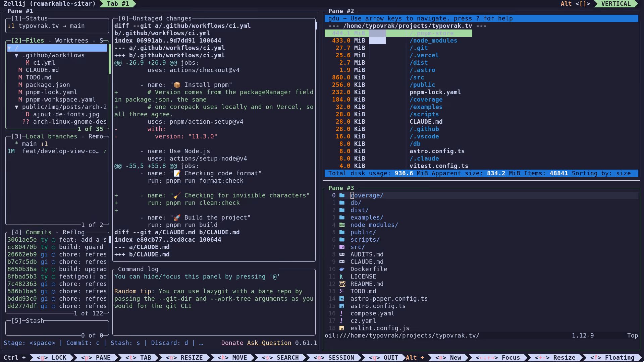Open the Ask Question link
This screenshot has height=362, width=644.
pos(269,343)
